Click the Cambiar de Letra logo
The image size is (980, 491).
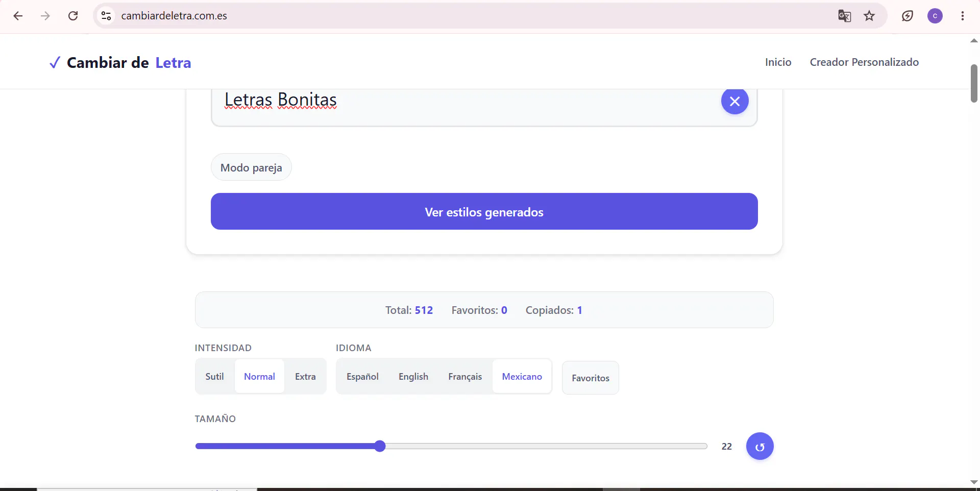tap(120, 63)
